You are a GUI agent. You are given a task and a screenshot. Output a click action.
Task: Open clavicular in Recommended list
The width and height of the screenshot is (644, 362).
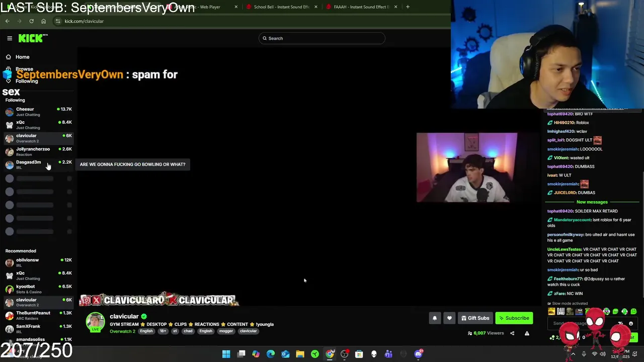[38, 302]
